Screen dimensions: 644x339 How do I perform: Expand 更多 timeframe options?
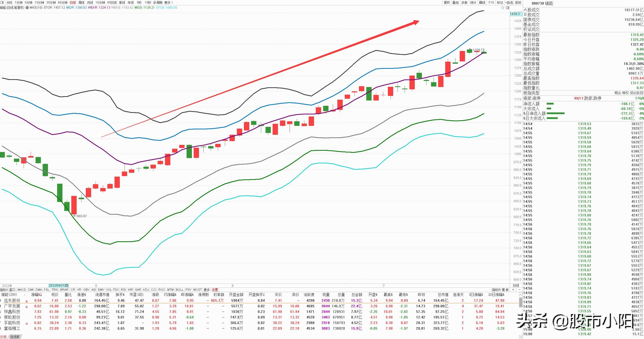pos(169,3)
